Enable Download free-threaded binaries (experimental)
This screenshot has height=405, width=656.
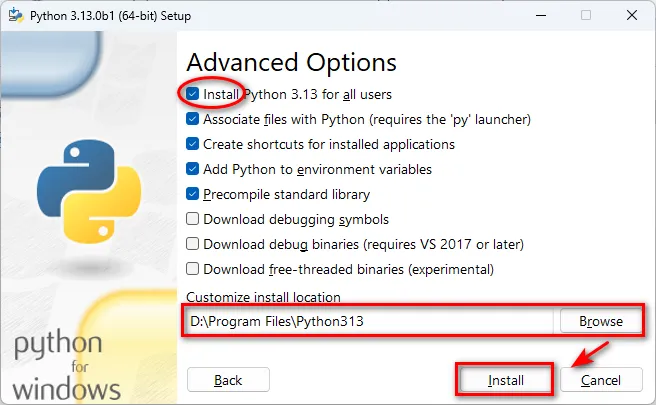coord(192,269)
